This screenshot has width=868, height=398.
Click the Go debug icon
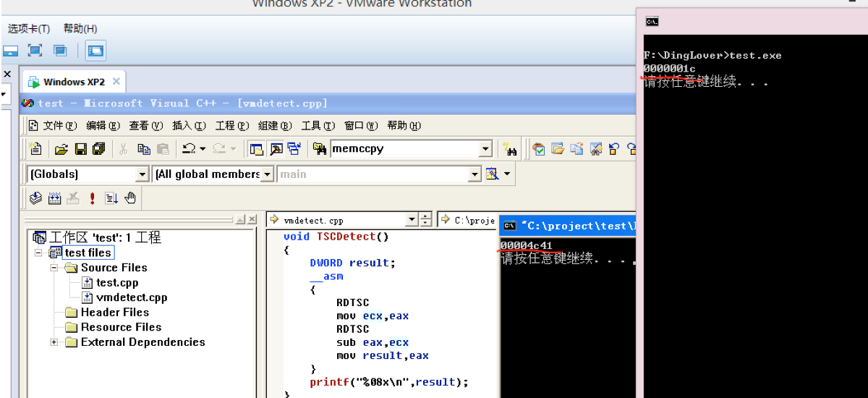coord(111,198)
